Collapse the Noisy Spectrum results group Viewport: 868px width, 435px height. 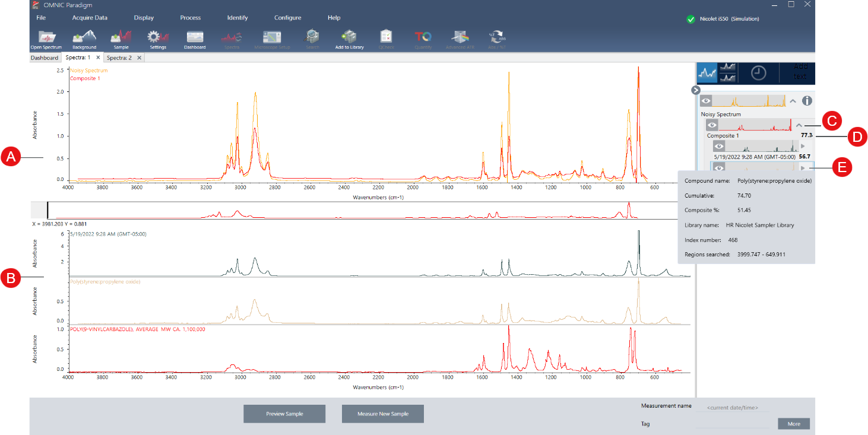(793, 101)
